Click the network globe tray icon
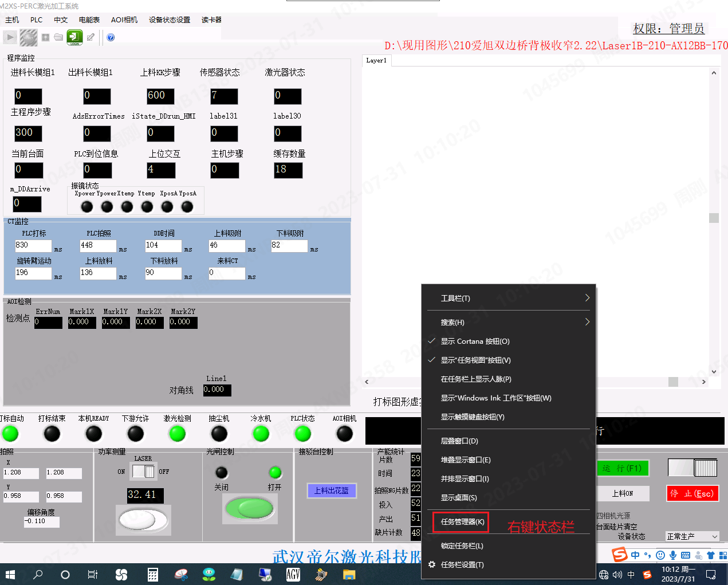Viewport: 728px width, 585px height. pos(604,575)
